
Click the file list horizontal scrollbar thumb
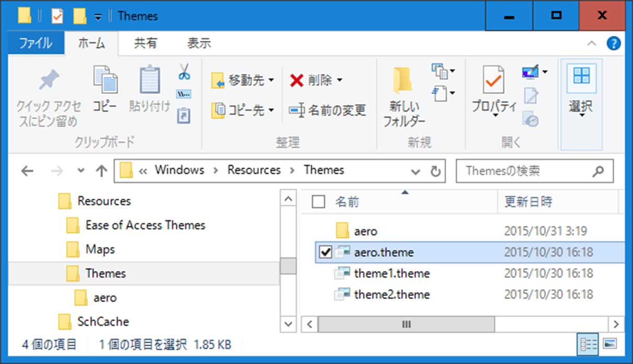point(406,324)
